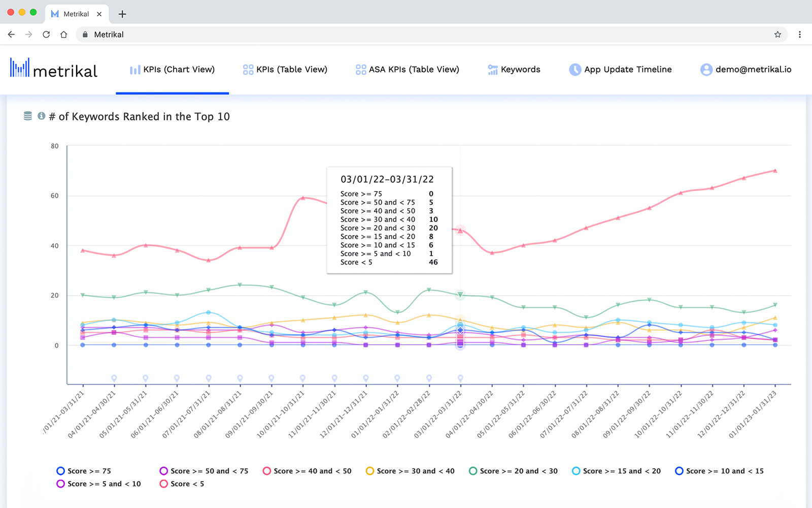Click the database stack icon beside chart title

(x=28, y=116)
